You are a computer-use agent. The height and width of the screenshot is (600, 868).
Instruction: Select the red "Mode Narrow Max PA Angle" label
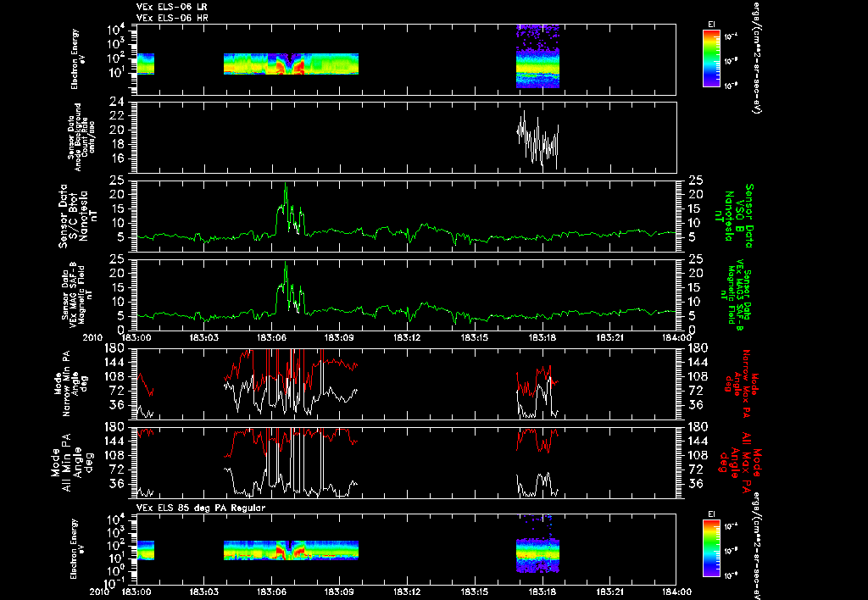[x=739, y=384]
